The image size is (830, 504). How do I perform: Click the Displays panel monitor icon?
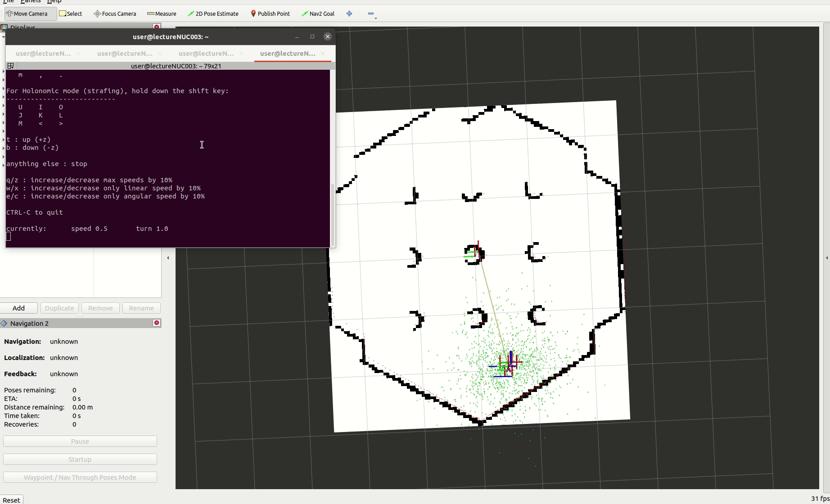[x=4, y=27]
